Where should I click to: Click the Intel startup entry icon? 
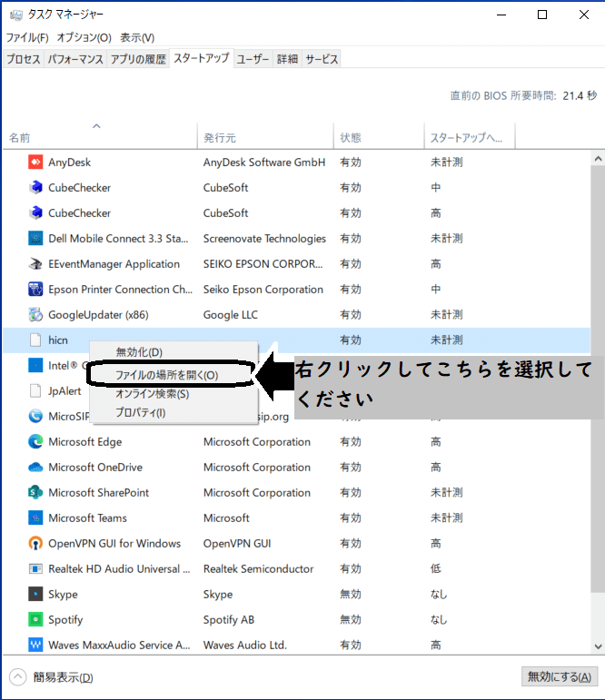point(35,365)
